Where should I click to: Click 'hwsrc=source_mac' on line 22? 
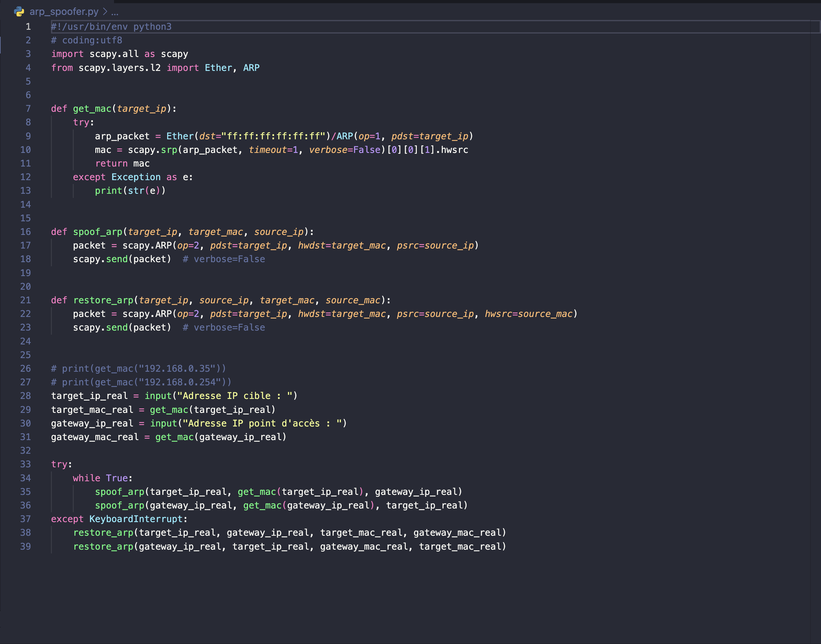click(529, 314)
